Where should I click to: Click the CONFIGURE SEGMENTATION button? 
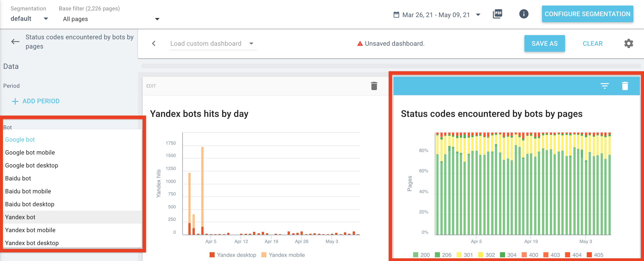click(x=587, y=14)
